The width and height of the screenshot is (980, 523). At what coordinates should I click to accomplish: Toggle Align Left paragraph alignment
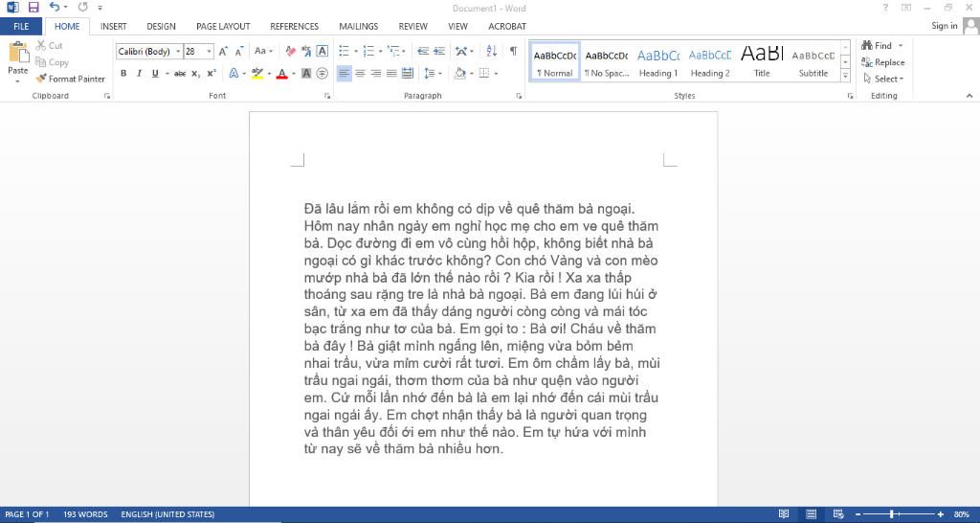click(x=344, y=73)
